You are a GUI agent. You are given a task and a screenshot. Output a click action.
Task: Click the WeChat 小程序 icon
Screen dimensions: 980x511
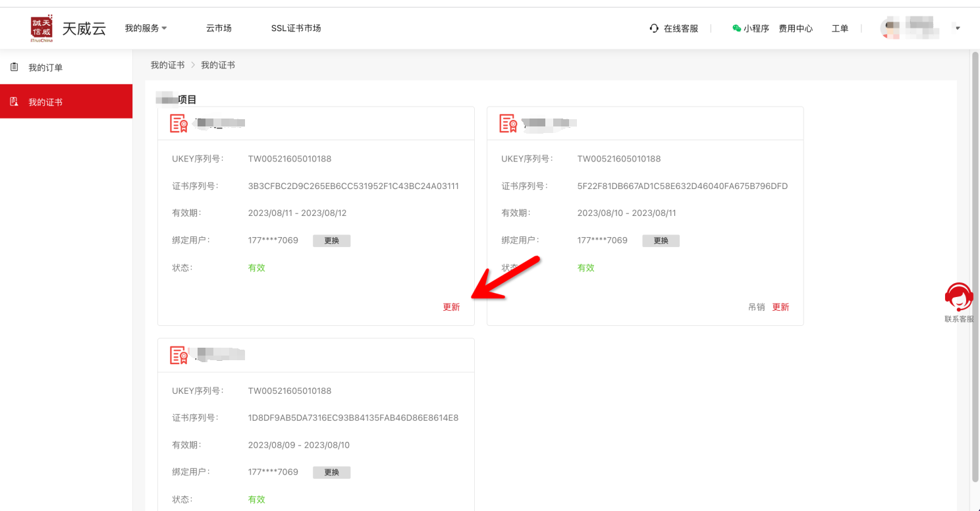[x=736, y=28]
